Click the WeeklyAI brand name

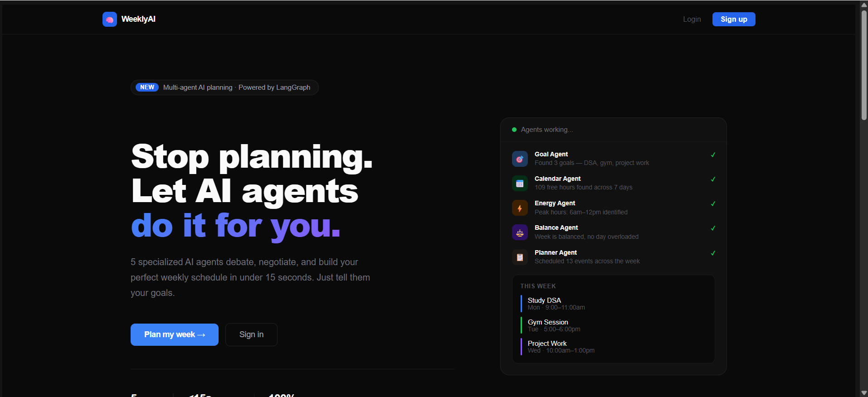[138, 19]
